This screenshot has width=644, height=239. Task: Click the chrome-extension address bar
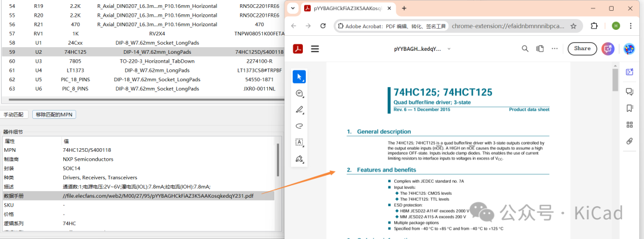[x=509, y=26]
